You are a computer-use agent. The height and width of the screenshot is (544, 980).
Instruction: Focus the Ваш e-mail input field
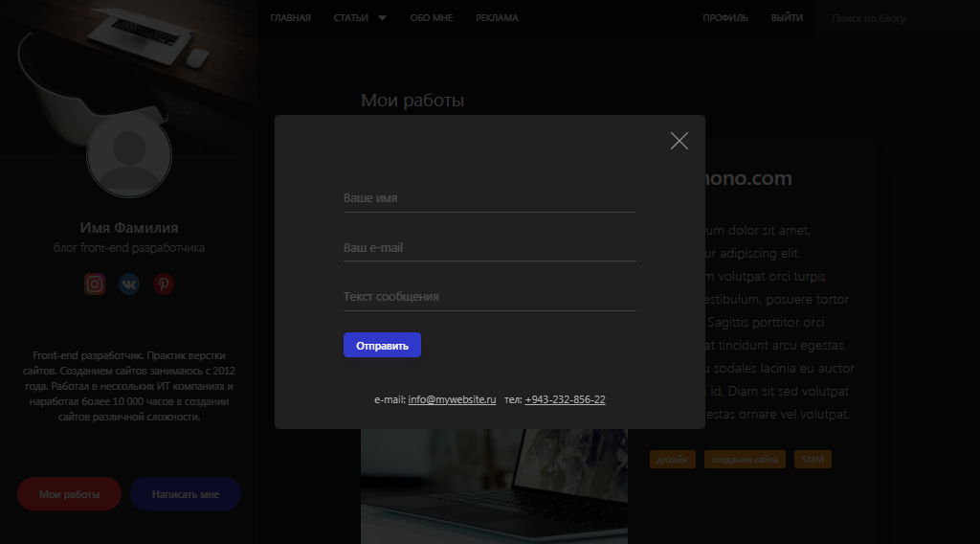(489, 248)
